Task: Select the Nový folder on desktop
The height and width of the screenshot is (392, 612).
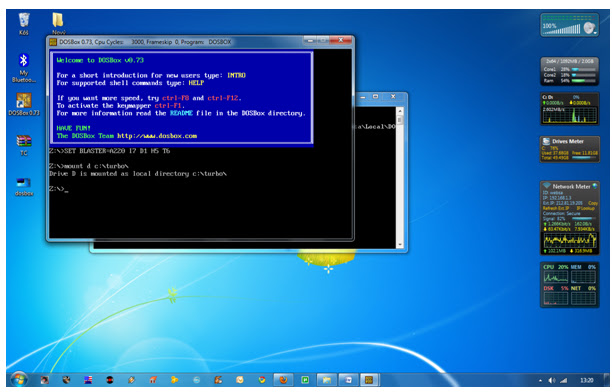Action: tap(58, 24)
